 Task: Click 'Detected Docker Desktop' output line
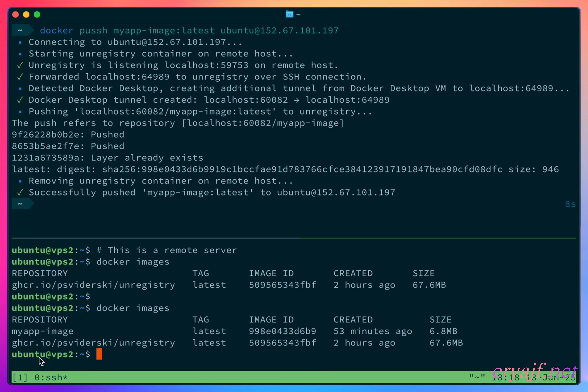pos(299,89)
